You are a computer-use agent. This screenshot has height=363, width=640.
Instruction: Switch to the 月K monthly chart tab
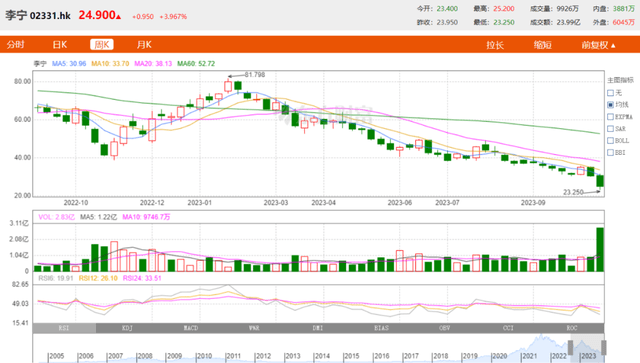(x=144, y=45)
